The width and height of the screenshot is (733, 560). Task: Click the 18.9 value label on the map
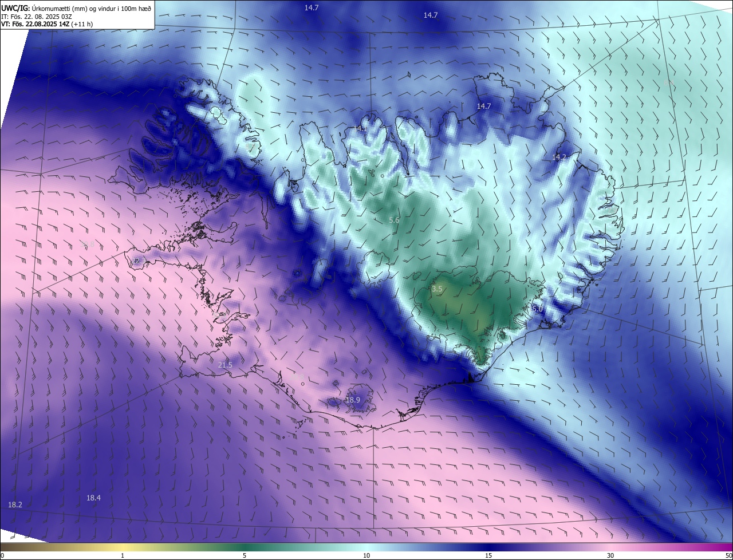coord(353,400)
